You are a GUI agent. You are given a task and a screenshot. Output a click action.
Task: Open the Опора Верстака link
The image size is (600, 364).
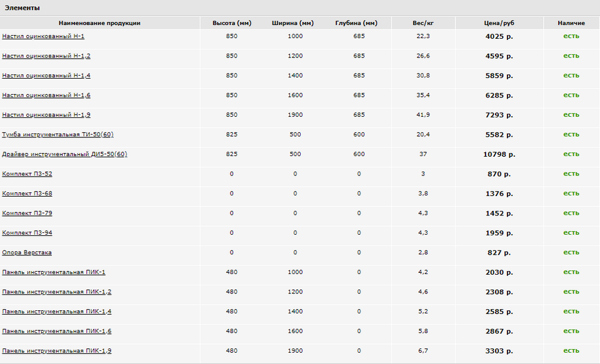point(27,252)
